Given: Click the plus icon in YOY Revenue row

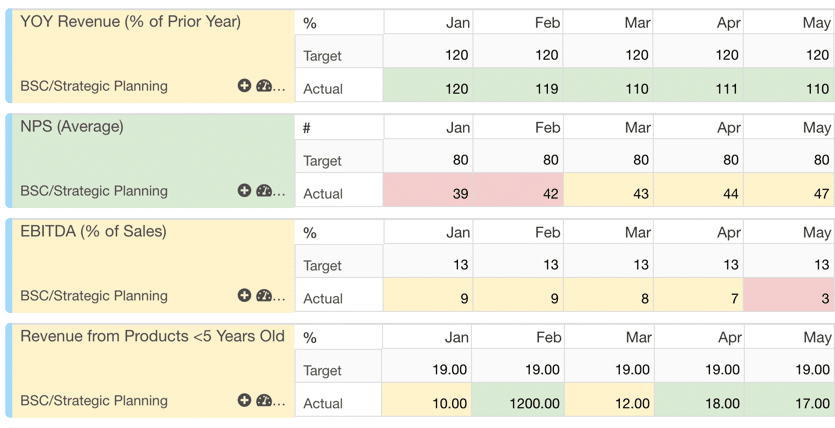Looking at the screenshot, I should point(244,86).
